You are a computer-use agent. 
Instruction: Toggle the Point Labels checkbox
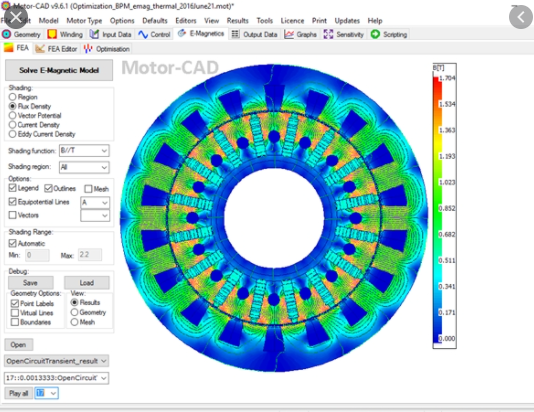(x=15, y=303)
